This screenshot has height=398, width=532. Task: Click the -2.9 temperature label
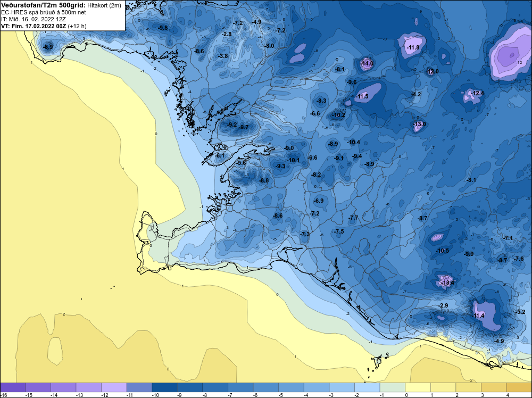pyautogui.click(x=444, y=306)
